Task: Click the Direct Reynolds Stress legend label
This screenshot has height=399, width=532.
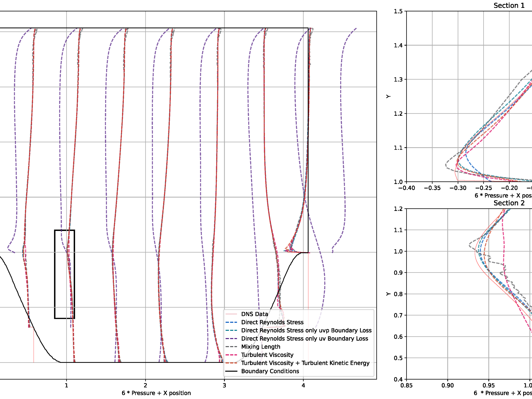Action: coord(272,322)
